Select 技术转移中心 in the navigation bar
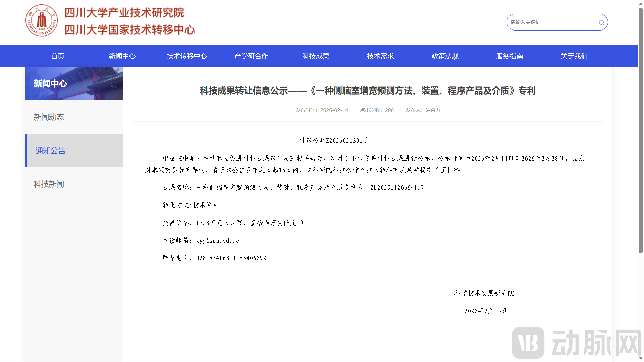The width and height of the screenshot is (644, 362). pos(187,56)
